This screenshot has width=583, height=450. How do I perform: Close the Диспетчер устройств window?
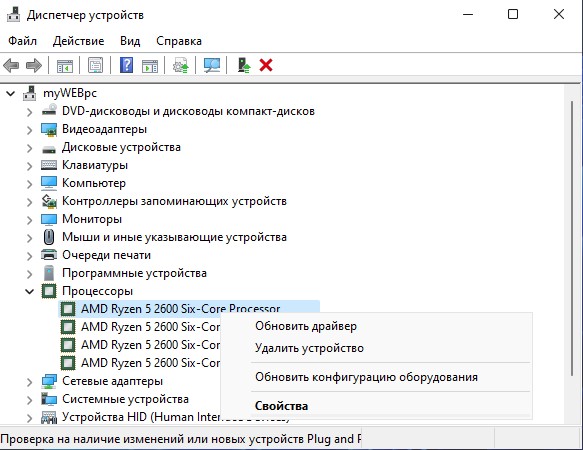pos(559,15)
